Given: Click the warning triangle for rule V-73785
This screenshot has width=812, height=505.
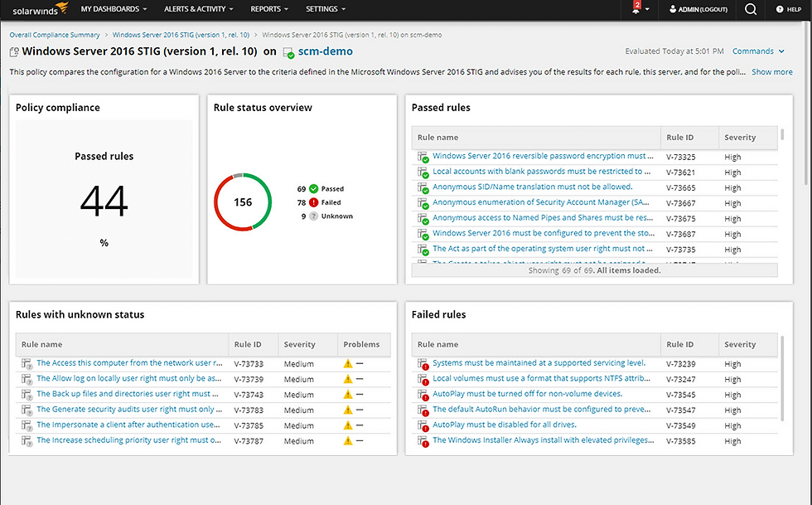Looking at the screenshot, I should 348,425.
